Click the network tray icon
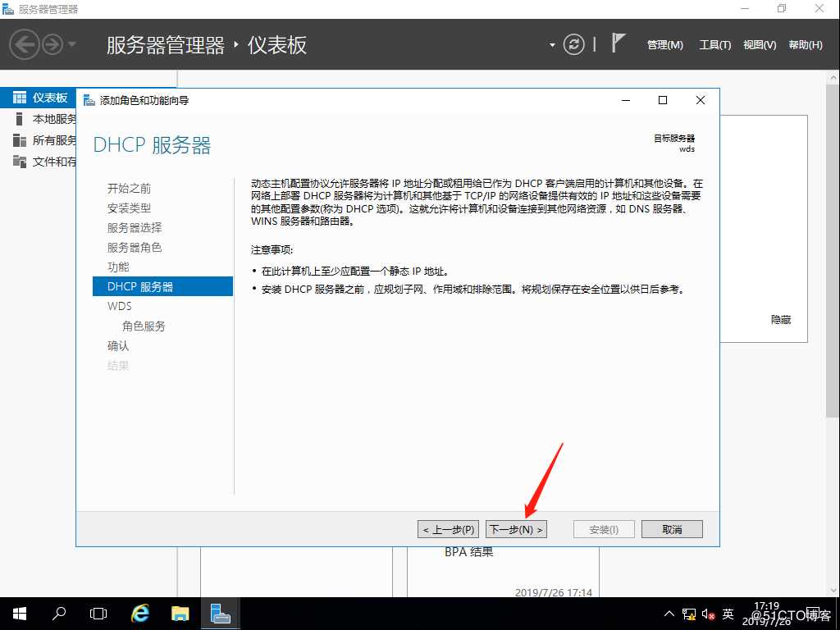Screen dimensions: 840x630 689,614
